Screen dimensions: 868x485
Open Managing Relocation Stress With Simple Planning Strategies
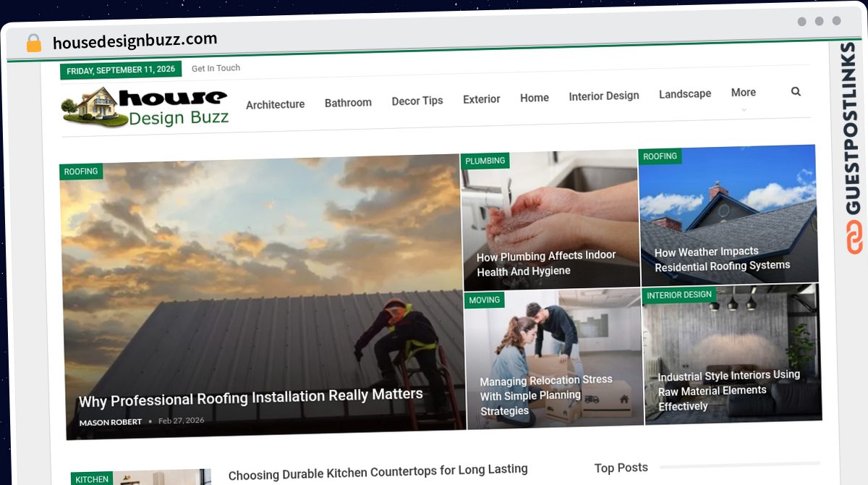546,395
